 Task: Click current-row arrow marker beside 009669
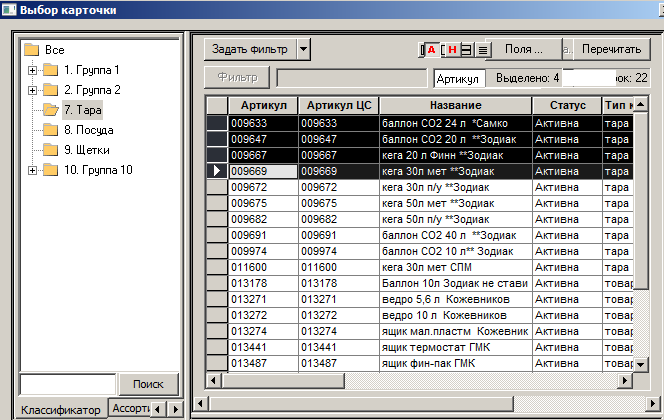217,171
